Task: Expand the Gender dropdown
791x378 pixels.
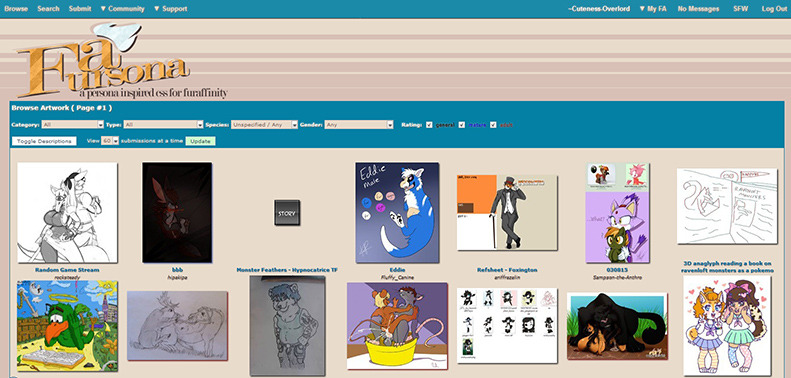Action: (x=359, y=125)
